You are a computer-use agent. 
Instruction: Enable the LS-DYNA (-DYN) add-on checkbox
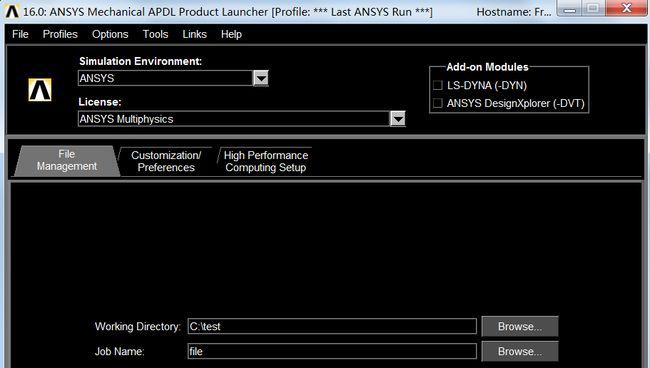pos(438,85)
